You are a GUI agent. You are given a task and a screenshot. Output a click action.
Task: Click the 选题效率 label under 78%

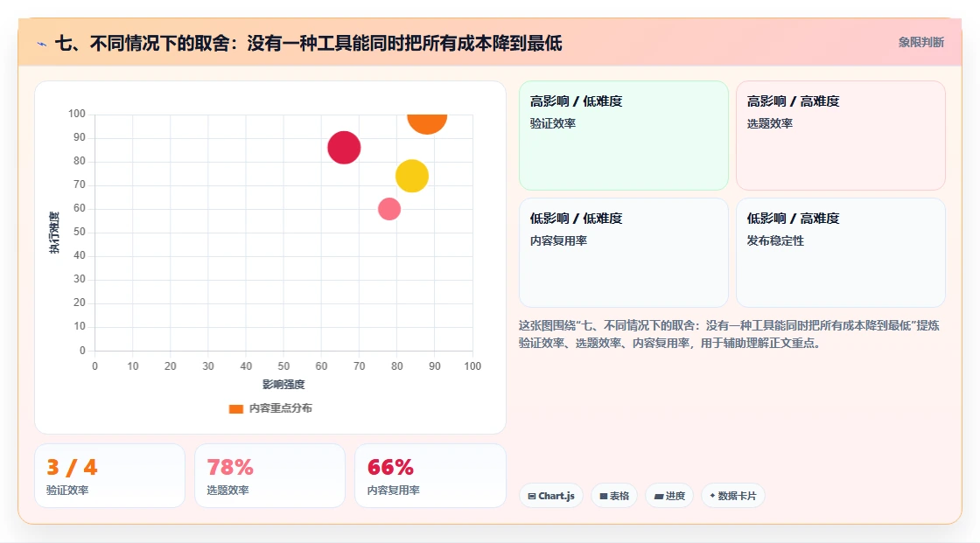227,491
